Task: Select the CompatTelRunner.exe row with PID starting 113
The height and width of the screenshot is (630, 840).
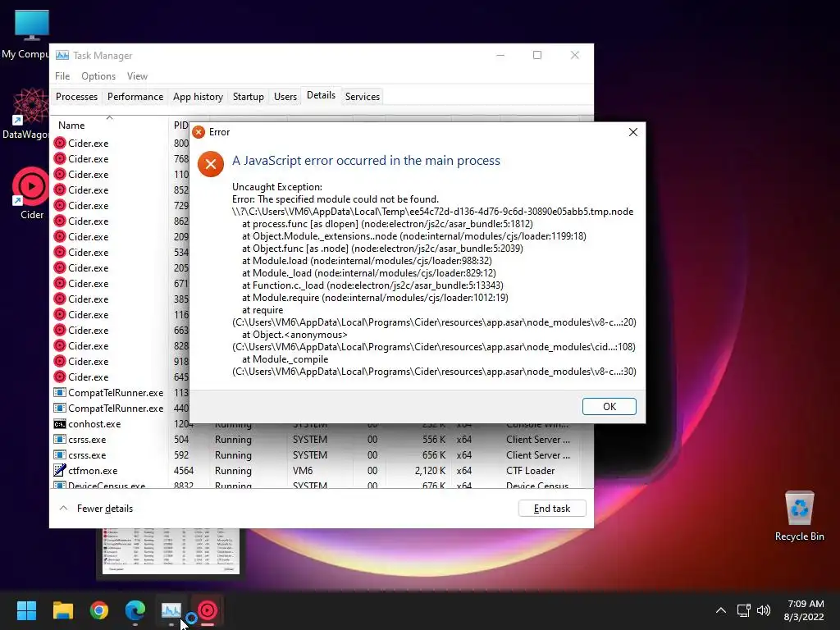Action: tap(121, 392)
